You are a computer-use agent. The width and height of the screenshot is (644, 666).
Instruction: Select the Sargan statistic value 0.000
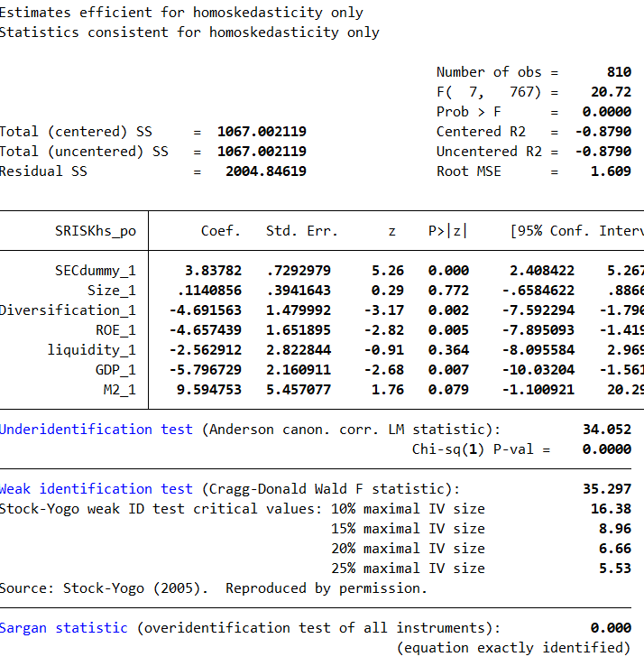click(611, 627)
